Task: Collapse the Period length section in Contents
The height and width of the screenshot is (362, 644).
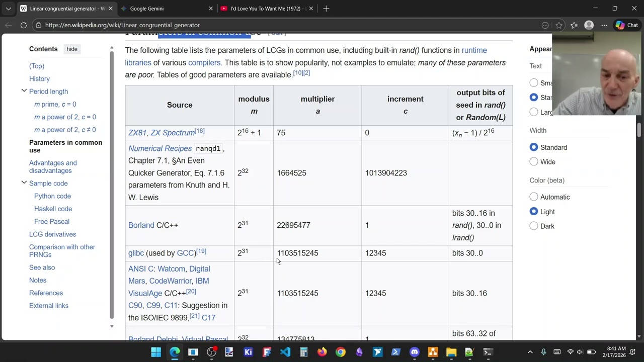Action: pos(24,91)
